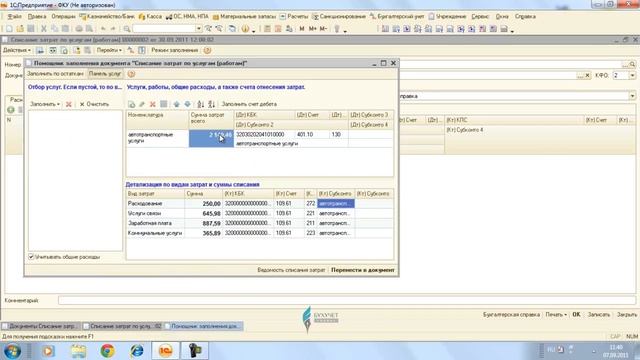This screenshot has height=360, width=640.
Task: Click the 1C taskbar icon
Action: [165, 351]
